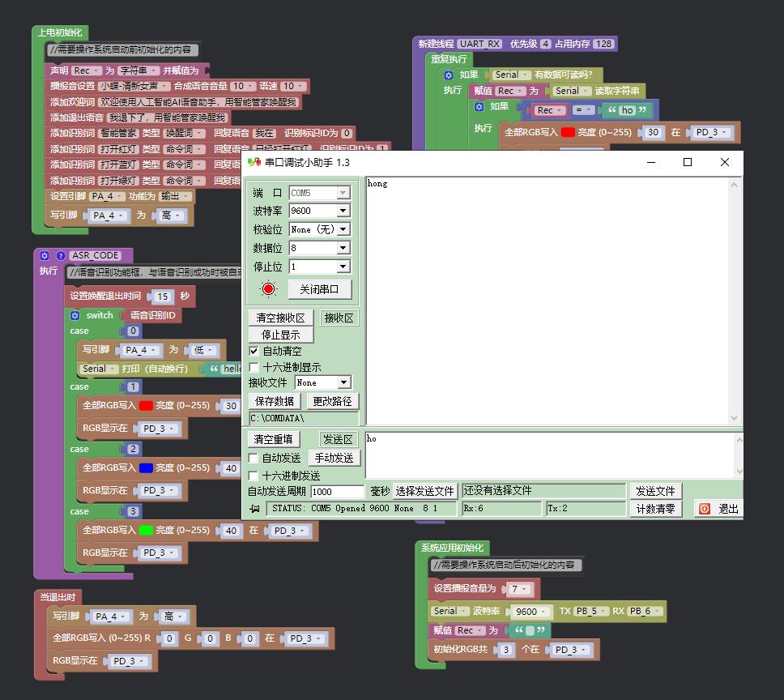Enable the 自动发送 checkbox
The height and width of the screenshot is (700, 784).
(x=254, y=458)
